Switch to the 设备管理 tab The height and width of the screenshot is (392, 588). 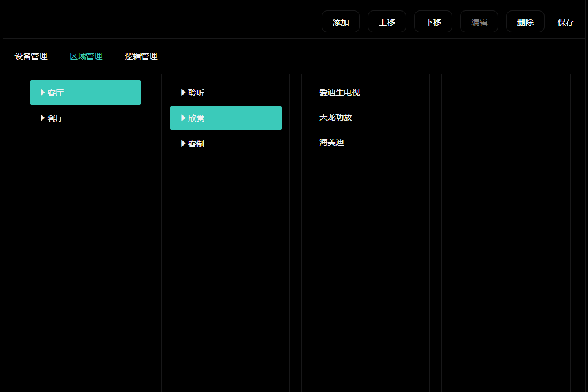(x=31, y=56)
